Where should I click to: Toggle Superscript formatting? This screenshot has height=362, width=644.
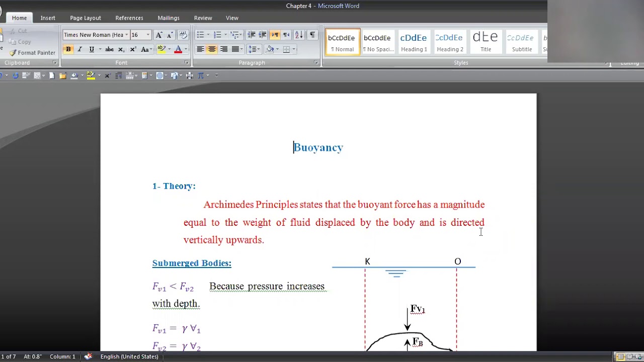(133, 49)
